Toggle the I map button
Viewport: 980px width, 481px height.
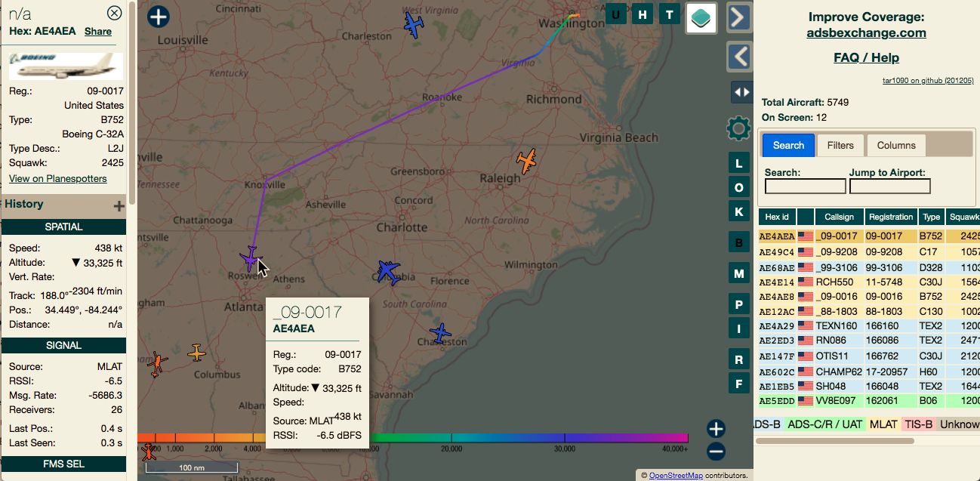[738, 327]
